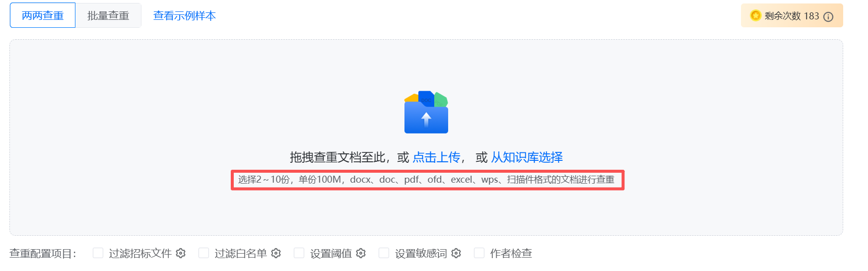Image resolution: width=868 pixels, height=271 pixels.
Task: Enable the 作者检查 checkbox
Action: click(479, 253)
